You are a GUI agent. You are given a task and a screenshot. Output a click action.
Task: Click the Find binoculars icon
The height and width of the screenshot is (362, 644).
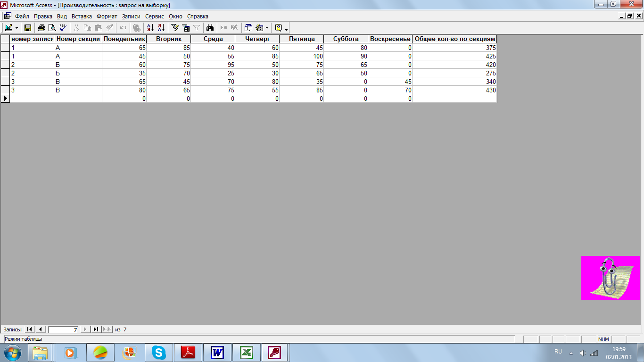point(211,28)
